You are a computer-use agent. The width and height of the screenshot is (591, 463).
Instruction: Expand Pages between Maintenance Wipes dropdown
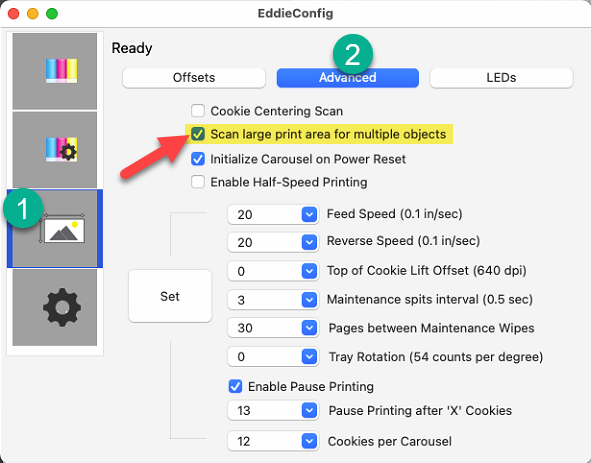(x=309, y=328)
